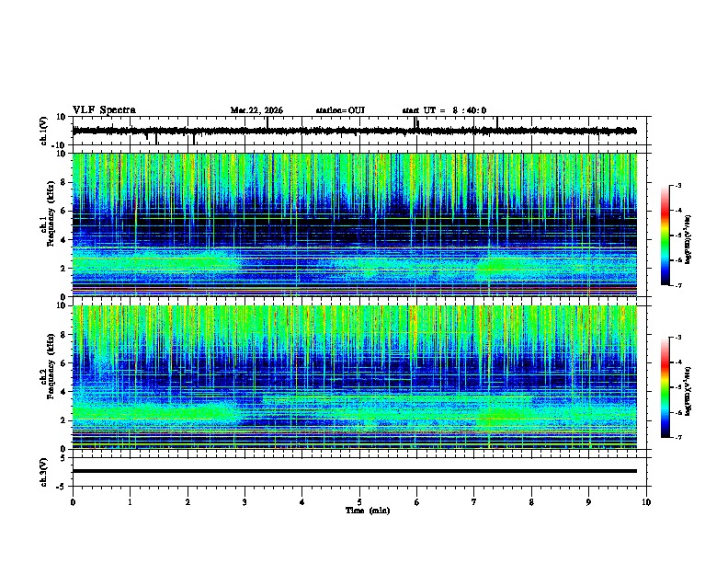Click the ch.1 voltage waveform trace
728x563 pixels.
pos(354,131)
